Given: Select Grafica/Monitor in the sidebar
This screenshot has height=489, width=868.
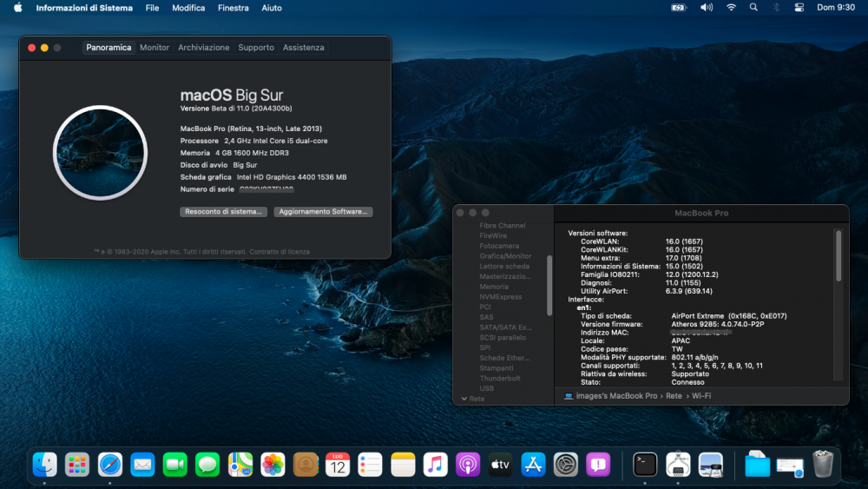Looking at the screenshot, I should [505, 256].
